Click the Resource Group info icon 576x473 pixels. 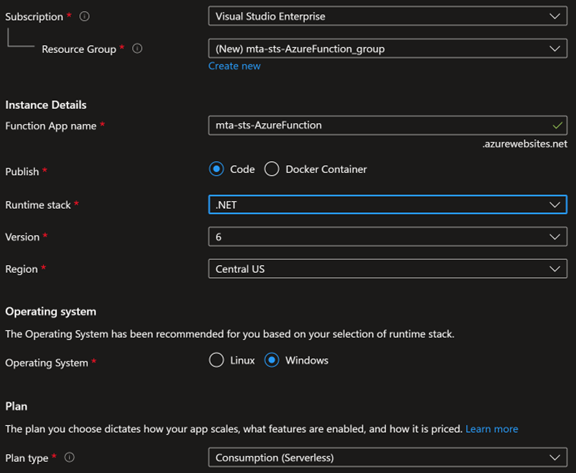point(137,48)
